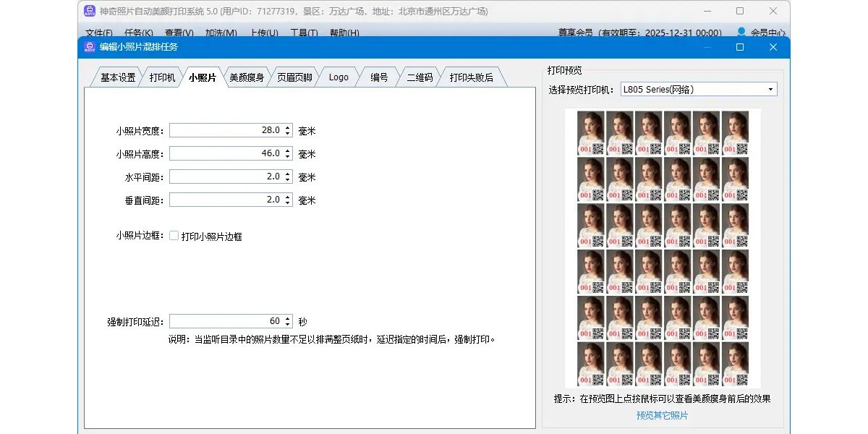The width and height of the screenshot is (868, 434).
Task: Switch to the 美颜瘦身 tab
Action: point(247,77)
